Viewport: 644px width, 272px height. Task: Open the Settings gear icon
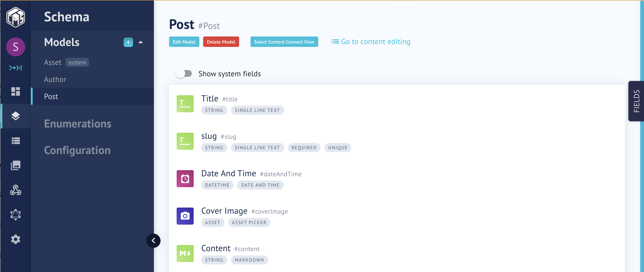pyautogui.click(x=15, y=239)
